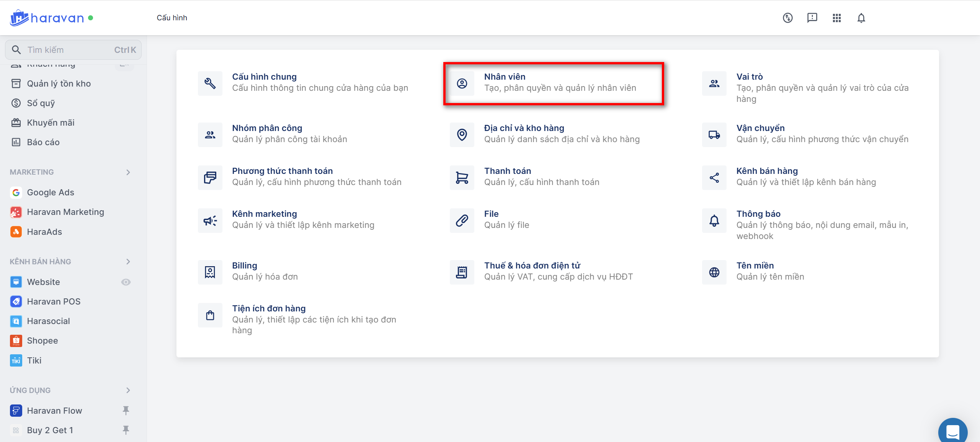The width and height of the screenshot is (980, 442).
Task: Click the notification bell in top bar
Action: (861, 18)
